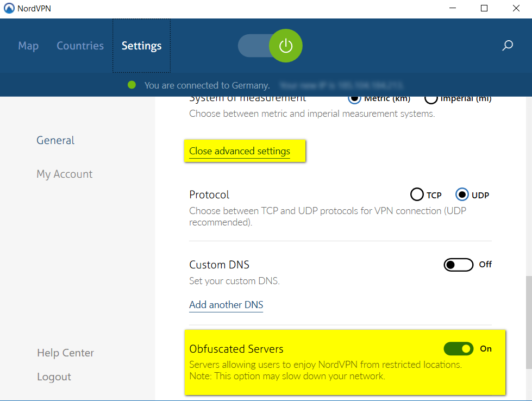This screenshot has height=401, width=532.
Task: Click the NordVPN logo in title bar
Action: pyautogui.click(x=9, y=8)
